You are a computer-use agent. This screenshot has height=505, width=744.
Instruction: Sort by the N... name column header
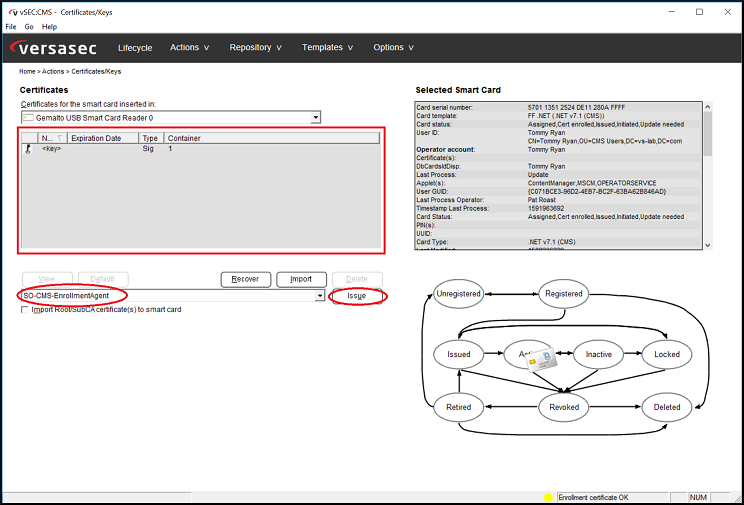[x=52, y=138]
